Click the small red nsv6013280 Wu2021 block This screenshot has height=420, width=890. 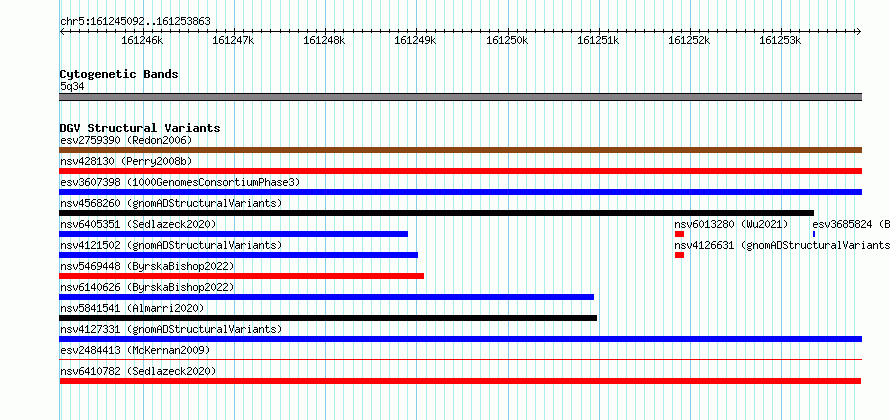coord(679,234)
